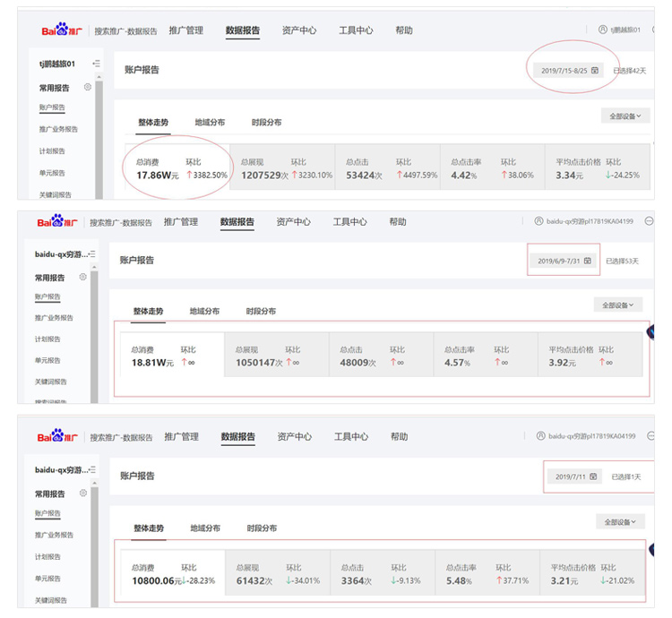
Task: Select the 平均点击价格 3.92元 card
Action: click(590, 355)
